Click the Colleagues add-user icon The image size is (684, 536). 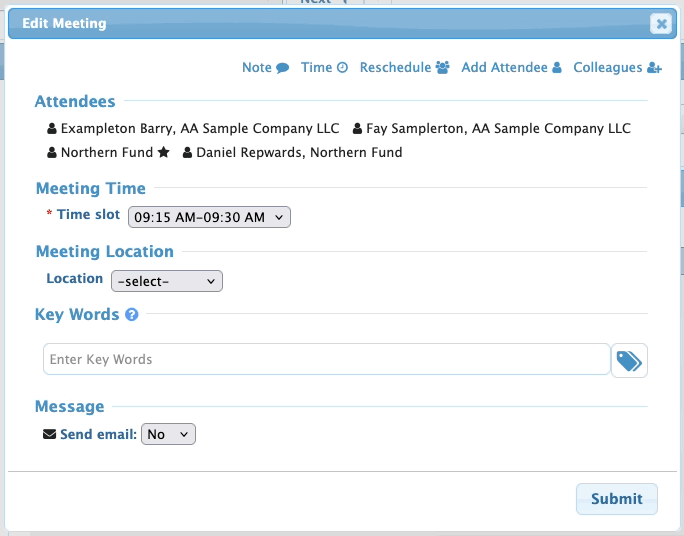click(655, 68)
